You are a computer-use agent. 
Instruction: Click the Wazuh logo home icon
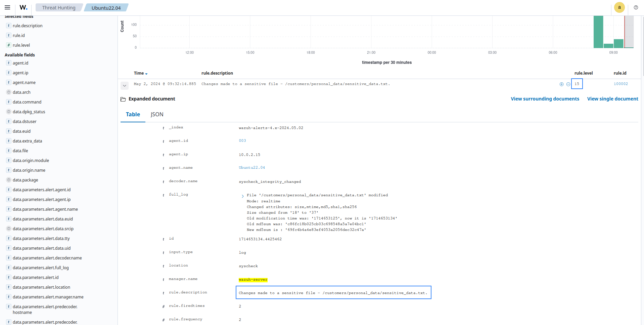[24, 7]
